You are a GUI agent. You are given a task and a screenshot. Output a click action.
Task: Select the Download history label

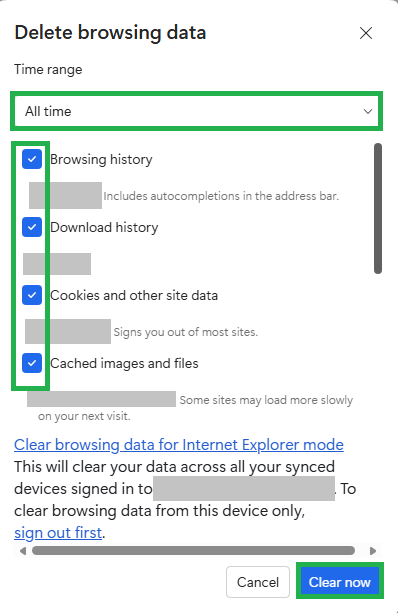click(104, 228)
